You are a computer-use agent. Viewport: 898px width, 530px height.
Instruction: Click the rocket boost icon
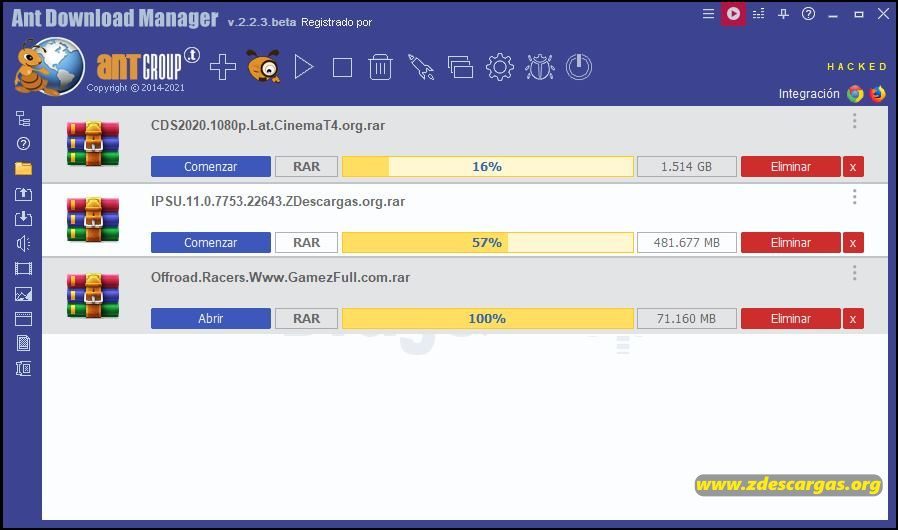coord(421,67)
